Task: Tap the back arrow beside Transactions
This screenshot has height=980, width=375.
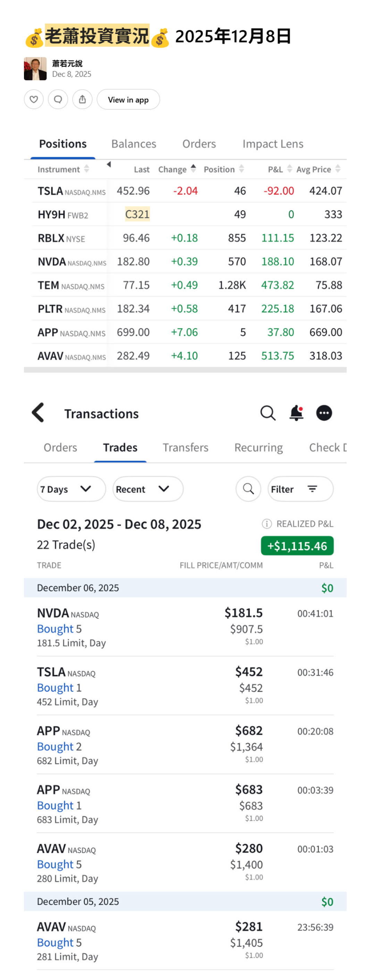Action: 38,413
